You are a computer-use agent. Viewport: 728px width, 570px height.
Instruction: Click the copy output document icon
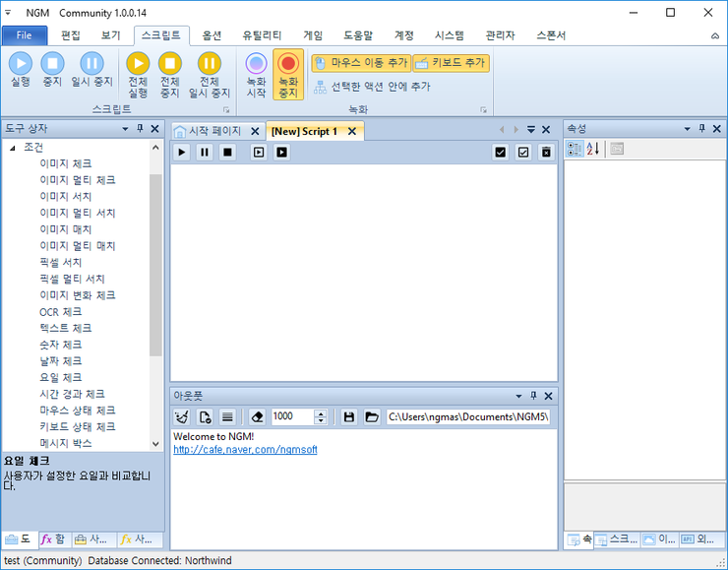click(x=205, y=416)
